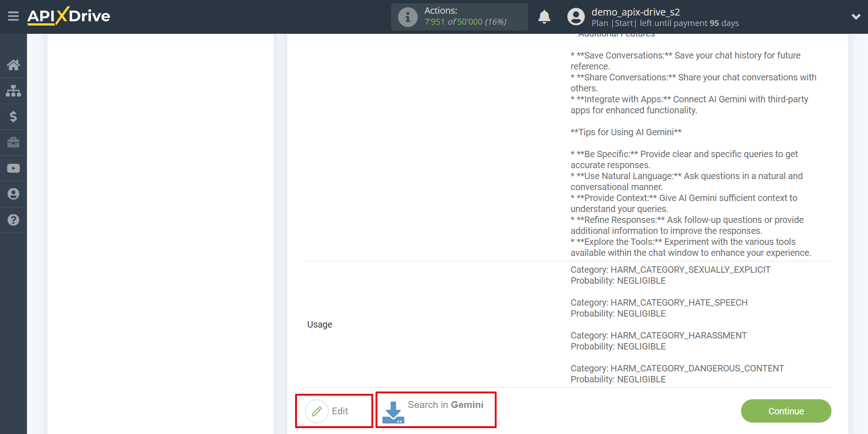Open the Actions info icon
The height and width of the screenshot is (434, 868).
(408, 17)
